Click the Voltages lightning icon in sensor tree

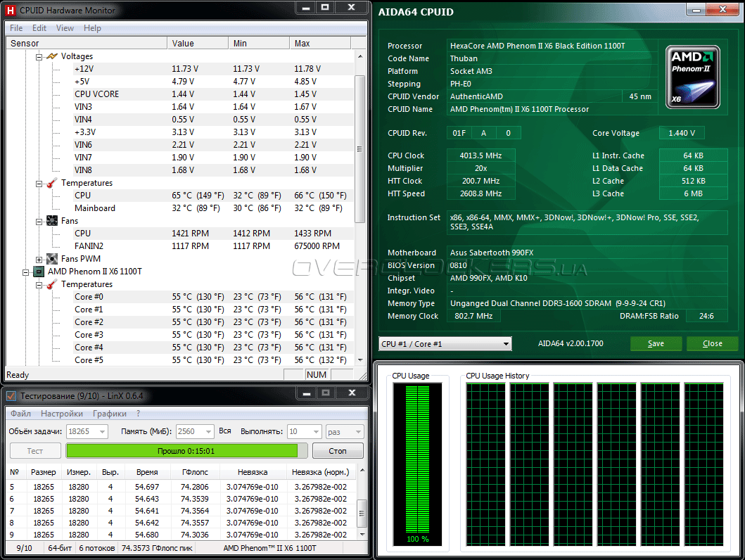pos(51,56)
